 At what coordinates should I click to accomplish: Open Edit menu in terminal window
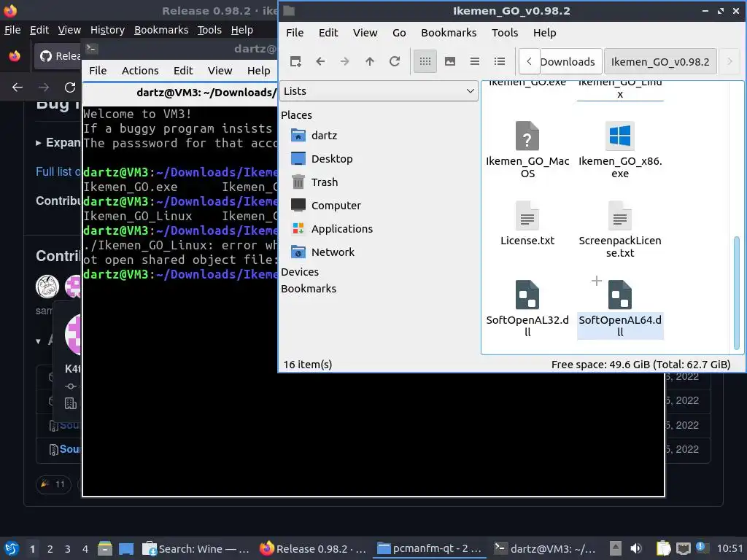(x=183, y=71)
